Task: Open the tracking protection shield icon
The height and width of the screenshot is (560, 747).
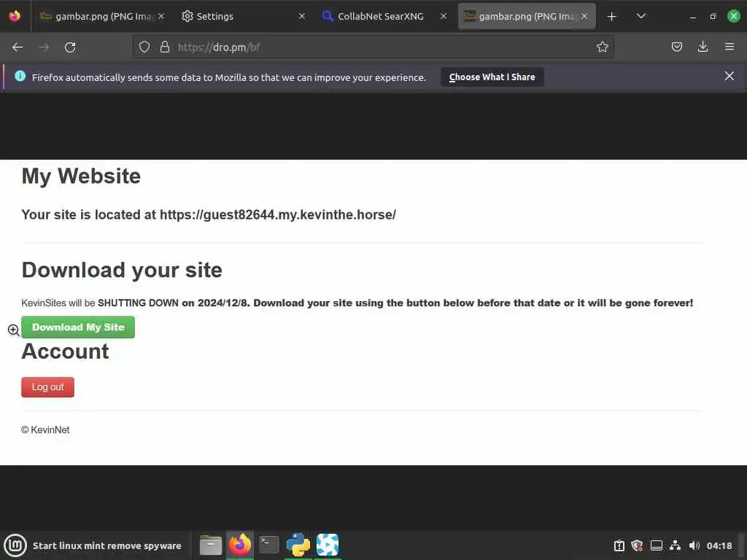Action: (144, 47)
